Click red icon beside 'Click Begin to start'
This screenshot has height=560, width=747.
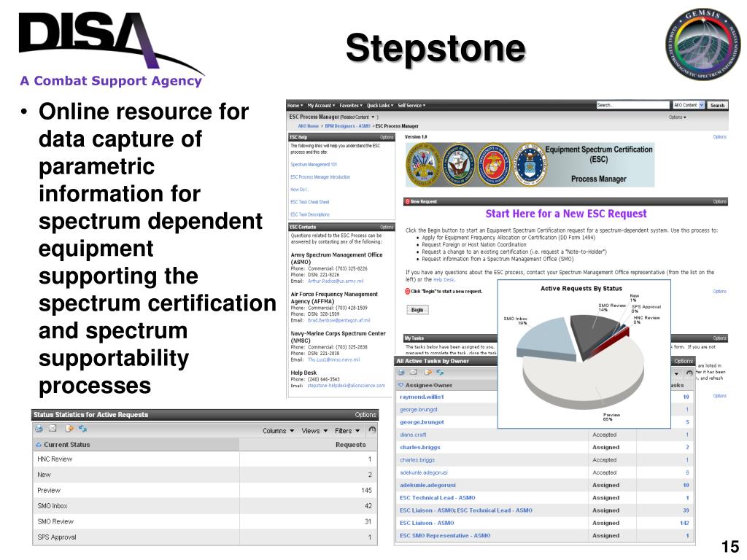tap(407, 291)
